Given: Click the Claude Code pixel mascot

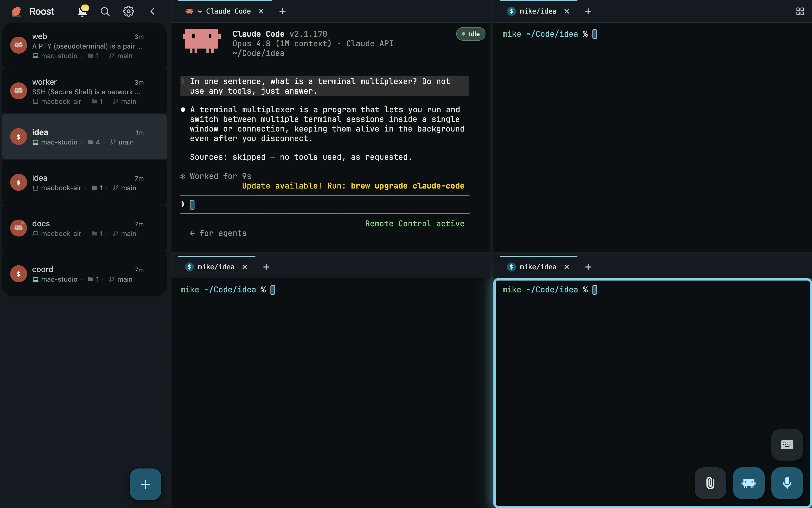Looking at the screenshot, I should click(x=202, y=41).
